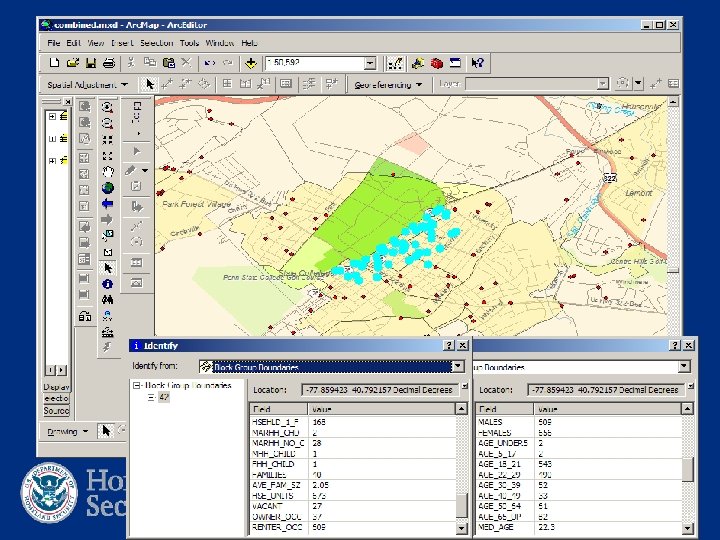Select the Find binoculars tool
720x540 pixels.
[107, 300]
